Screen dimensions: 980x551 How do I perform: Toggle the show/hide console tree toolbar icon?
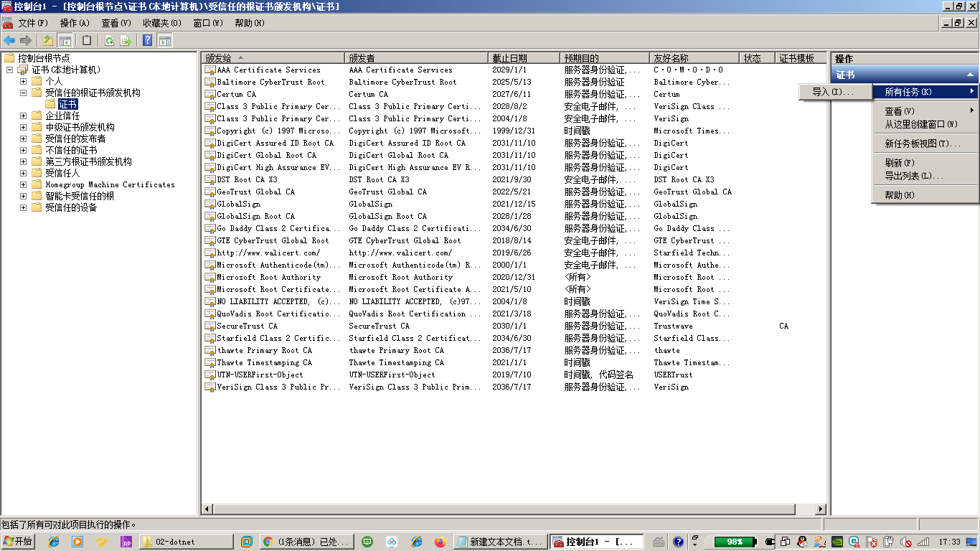point(65,40)
